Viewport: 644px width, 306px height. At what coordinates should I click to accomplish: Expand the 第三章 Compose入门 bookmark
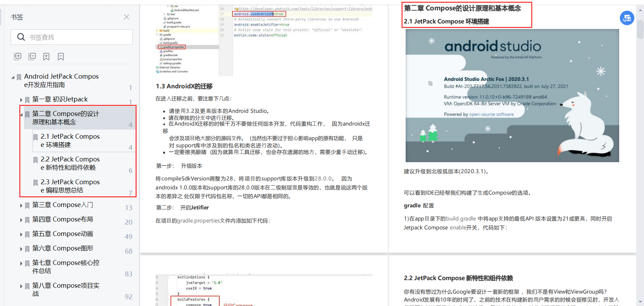point(21,206)
